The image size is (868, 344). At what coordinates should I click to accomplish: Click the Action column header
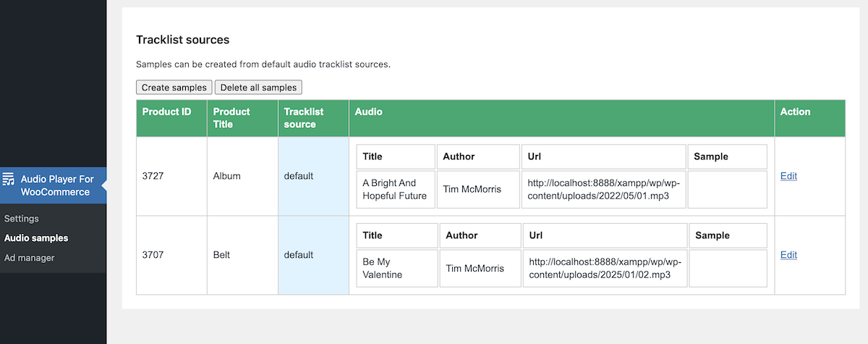coord(795,112)
